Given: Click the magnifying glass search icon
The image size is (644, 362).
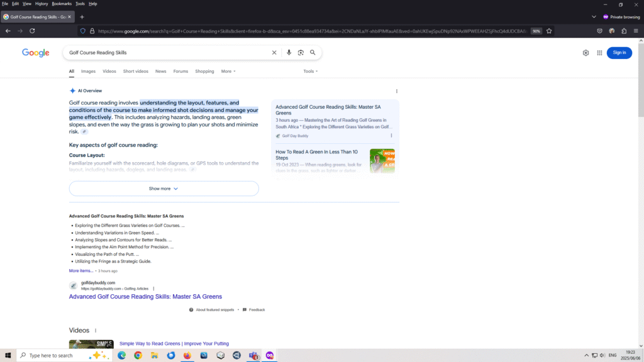Looking at the screenshot, I should [313, 53].
